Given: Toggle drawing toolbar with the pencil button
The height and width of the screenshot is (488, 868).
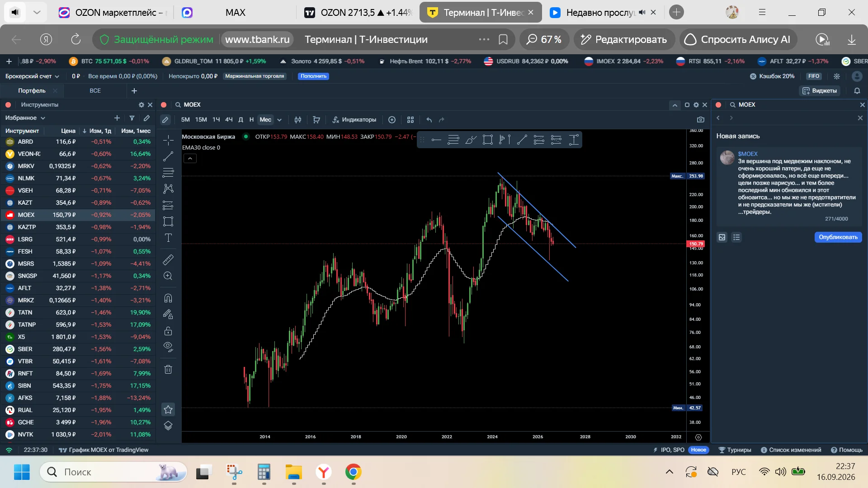Looking at the screenshot, I should [165, 120].
